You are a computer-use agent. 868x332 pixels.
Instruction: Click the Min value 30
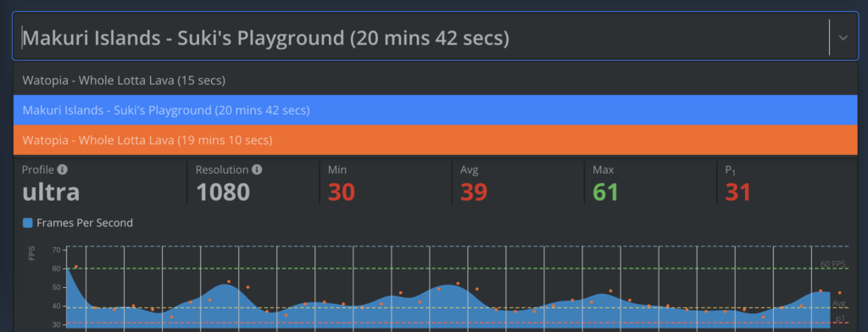click(x=341, y=192)
